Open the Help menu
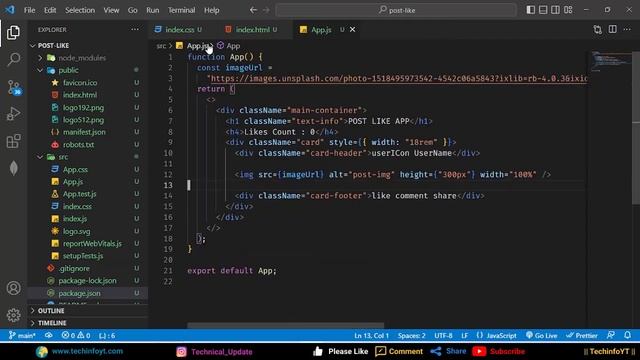The height and width of the screenshot is (360, 640). (x=211, y=10)
